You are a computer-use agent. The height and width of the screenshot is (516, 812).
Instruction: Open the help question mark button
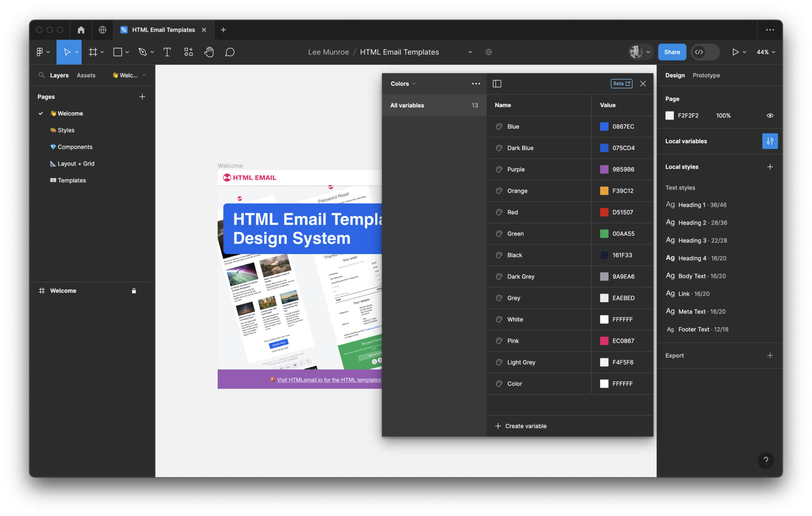click(x=766, y=460)
